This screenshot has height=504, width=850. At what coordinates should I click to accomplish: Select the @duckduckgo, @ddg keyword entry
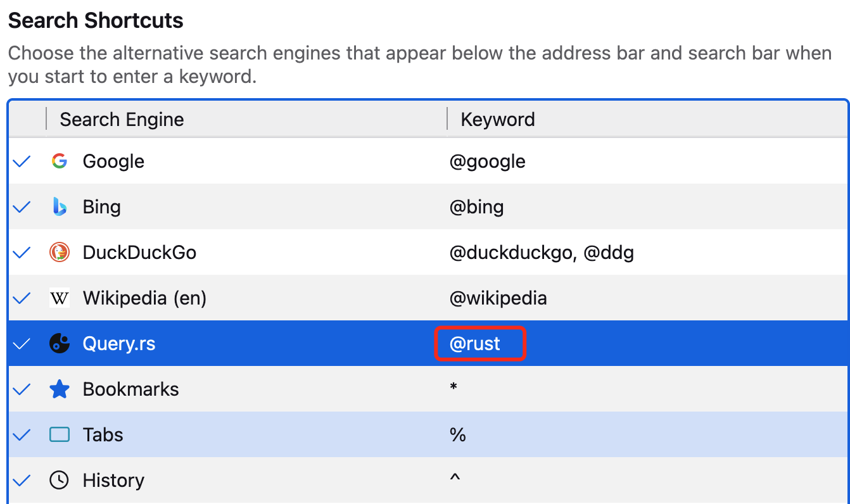tap(542, 252)
